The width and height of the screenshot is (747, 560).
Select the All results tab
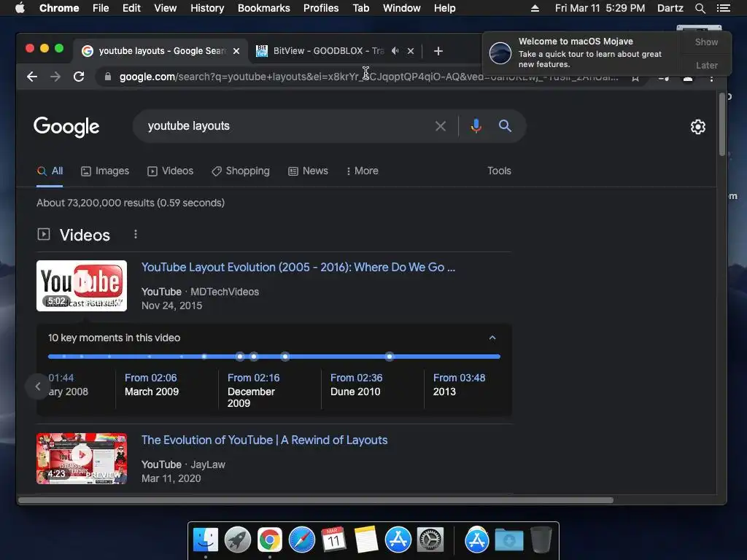tap(50, 171)
